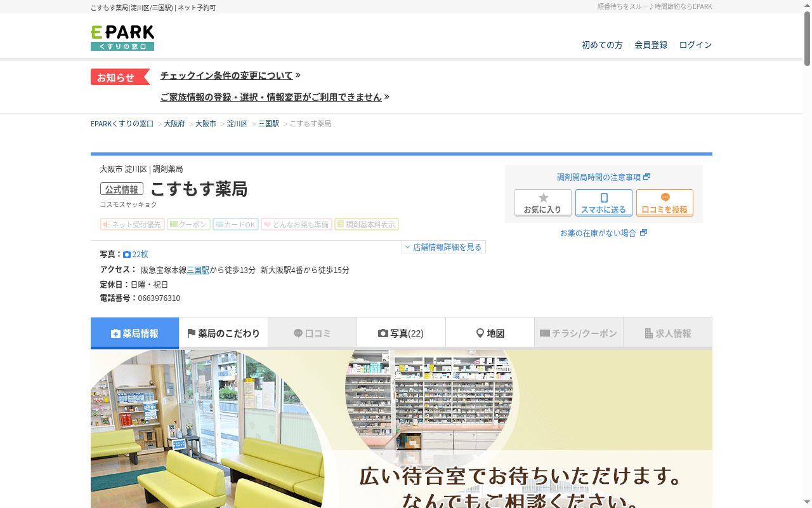Click the phone number 0663976310

(x=159, y=298)
